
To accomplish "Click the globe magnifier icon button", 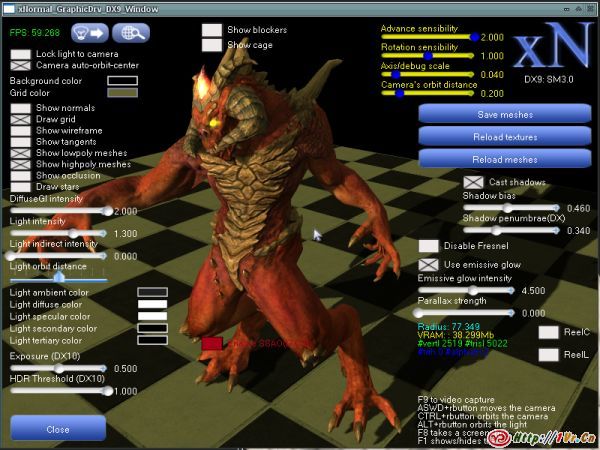I will point(130,33).
